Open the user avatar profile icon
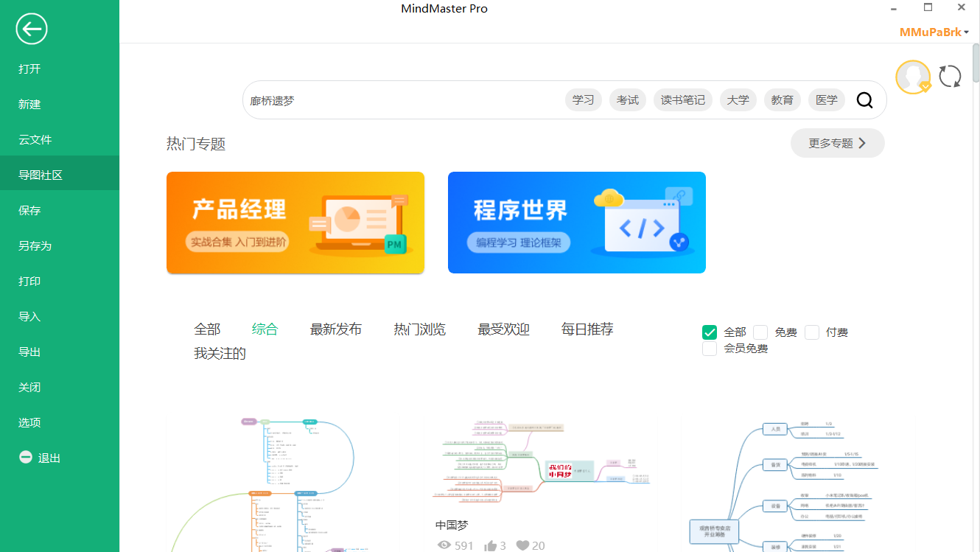The width and height of the screenshot is (980, 552). 913,77
